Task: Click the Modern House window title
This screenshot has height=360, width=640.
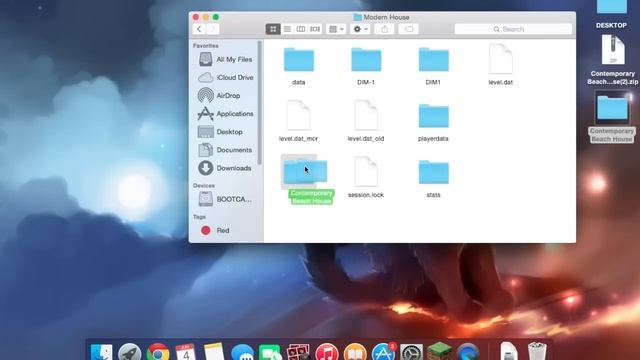Action: point(386,17)
